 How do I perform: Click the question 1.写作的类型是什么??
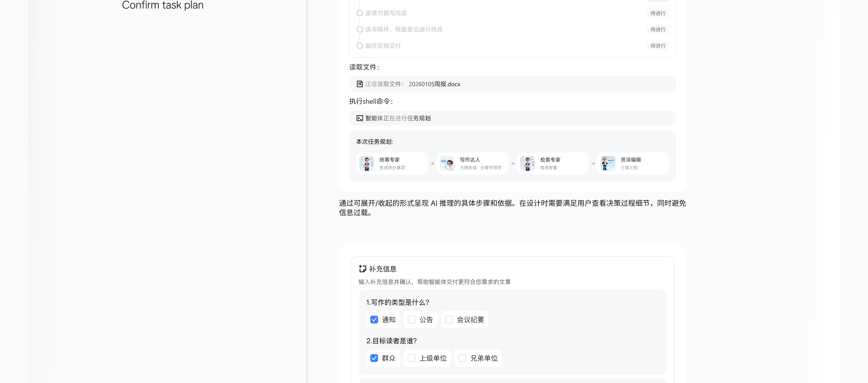(398, 302)
